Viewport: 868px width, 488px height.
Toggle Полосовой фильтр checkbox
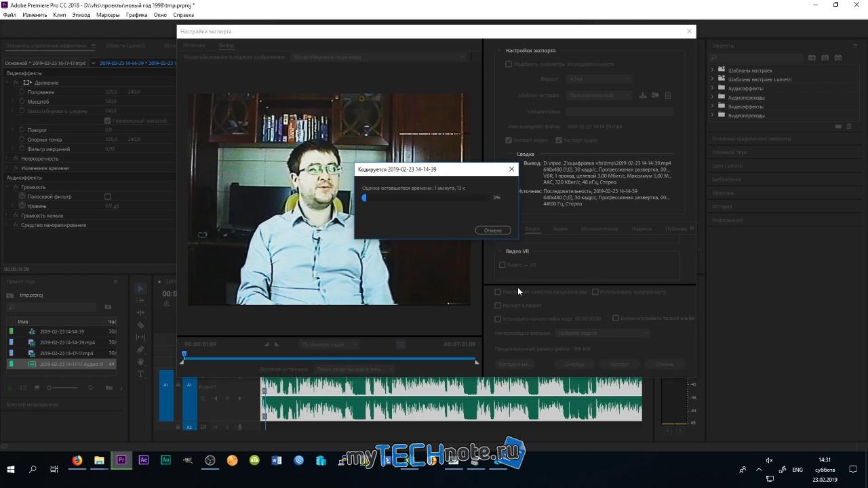(107, 197)
